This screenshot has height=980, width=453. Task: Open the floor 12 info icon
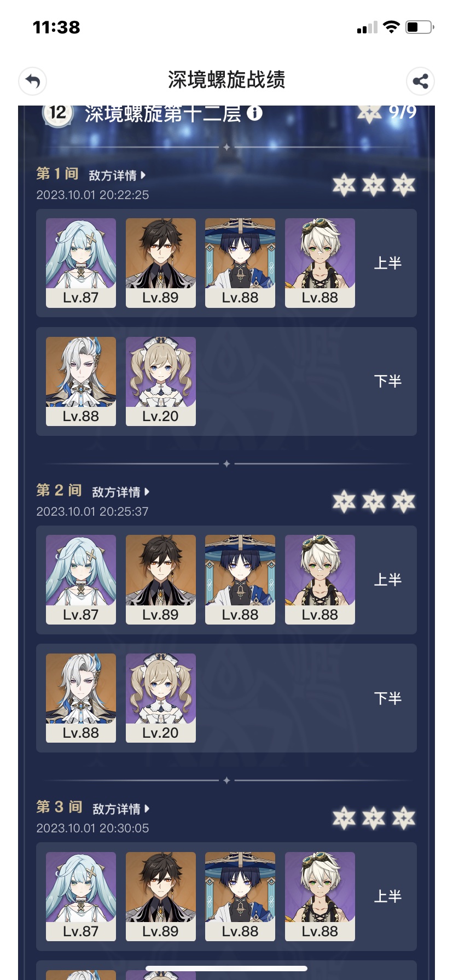(254, 113)
